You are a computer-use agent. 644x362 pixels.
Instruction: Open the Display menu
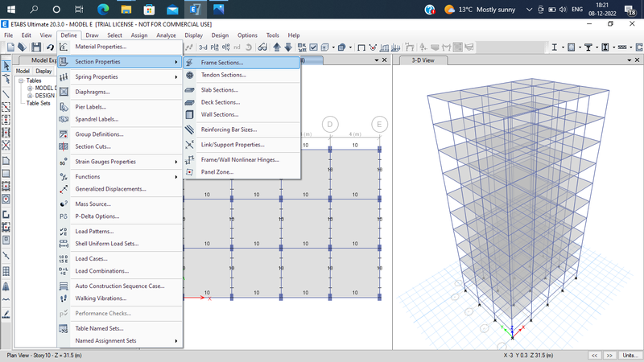(193, 35)
